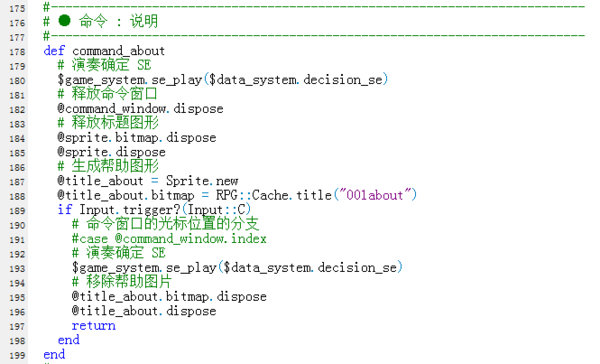Click the dashed separator comment on line 177
The width and height of the screenshot is (600, 364).
pyautogui.click(x=314, y=36)
